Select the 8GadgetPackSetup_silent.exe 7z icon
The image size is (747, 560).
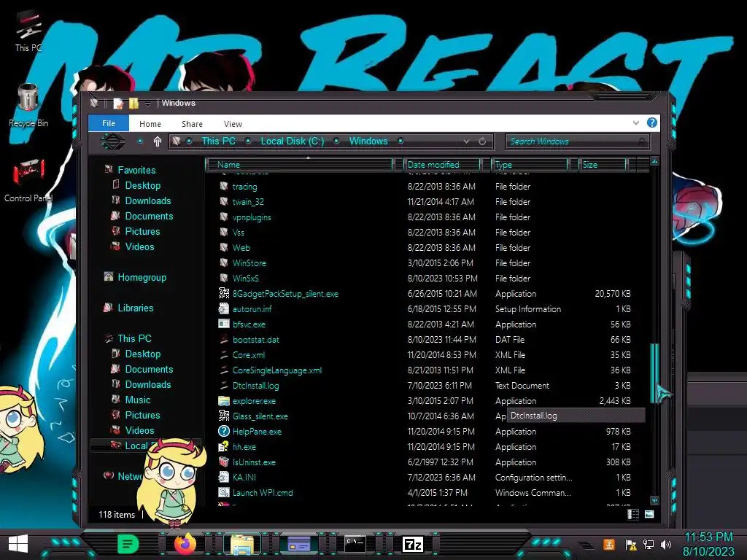(223, 294)
